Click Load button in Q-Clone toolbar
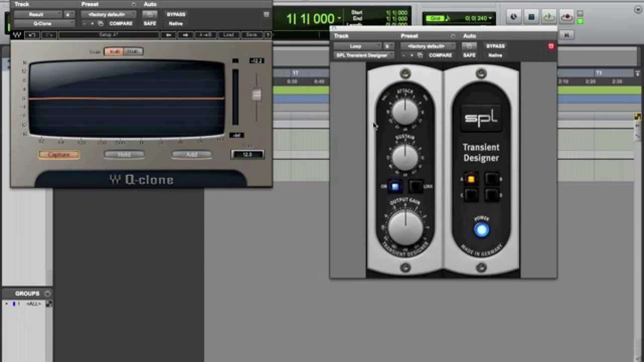The image size is (644, 362). coord(228,35)
